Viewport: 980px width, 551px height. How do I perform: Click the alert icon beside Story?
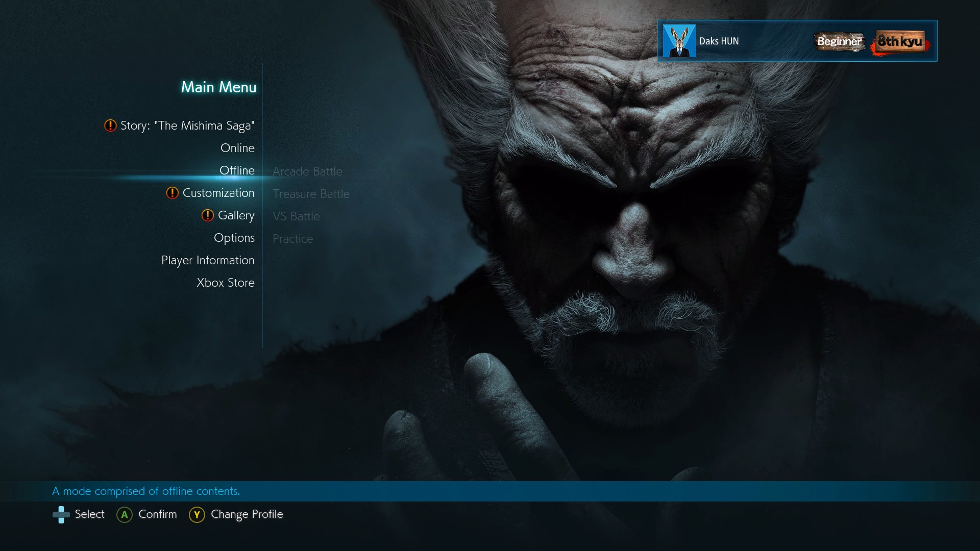tap(110, 126)
